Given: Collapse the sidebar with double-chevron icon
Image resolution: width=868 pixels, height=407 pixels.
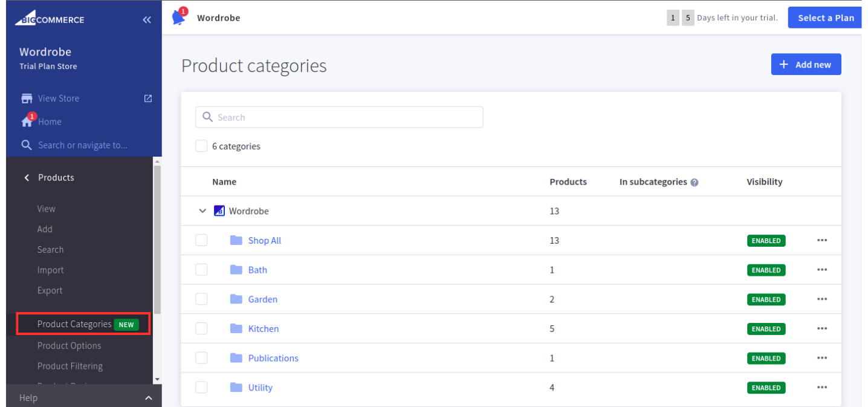Looking at the screenshot, I should [147, 20].
